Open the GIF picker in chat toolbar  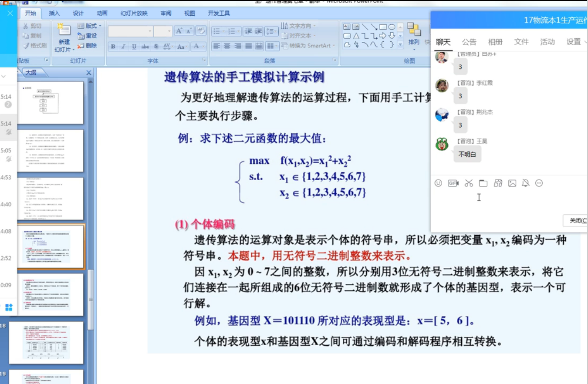pyautogui.click(x=453, y=183)
